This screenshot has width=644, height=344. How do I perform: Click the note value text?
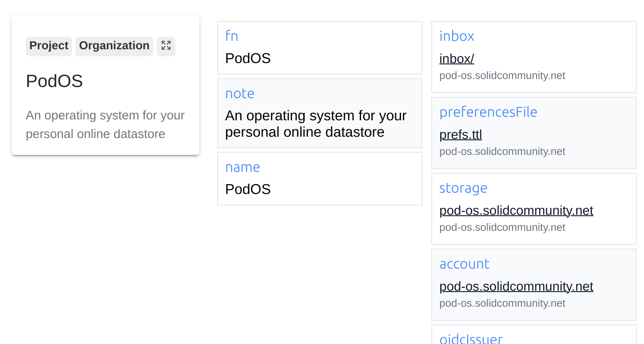coord(316,124)
